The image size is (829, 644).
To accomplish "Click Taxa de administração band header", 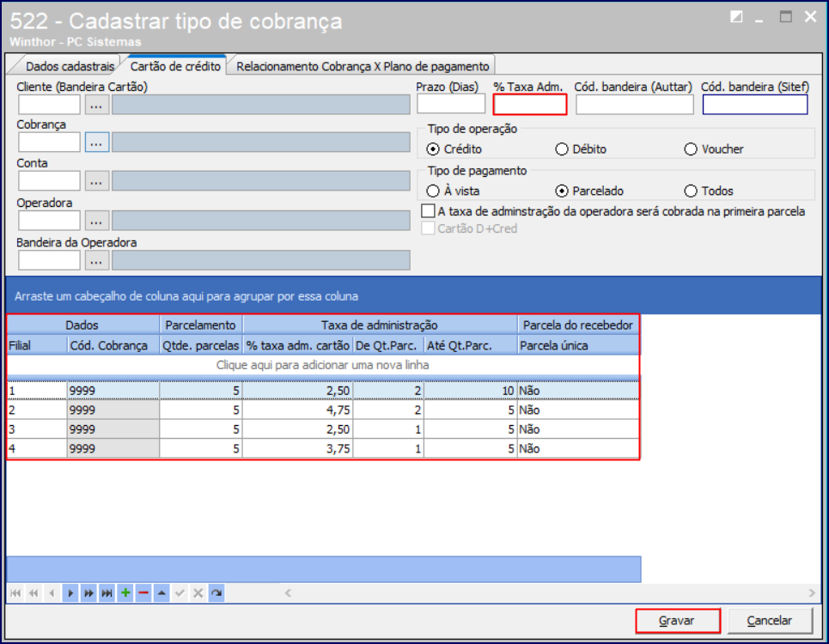I will (x=380, y=325).
